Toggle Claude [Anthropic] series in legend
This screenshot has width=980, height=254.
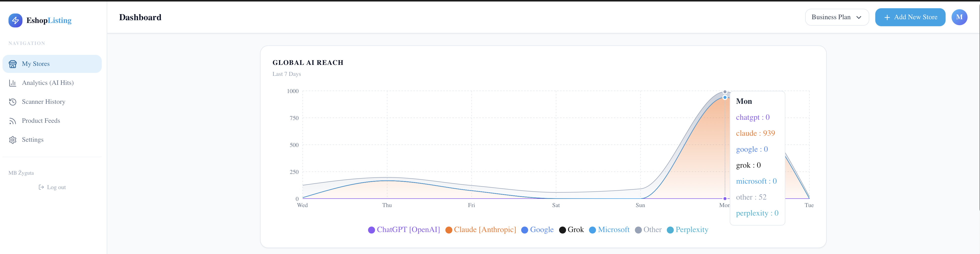click(481, 230)
